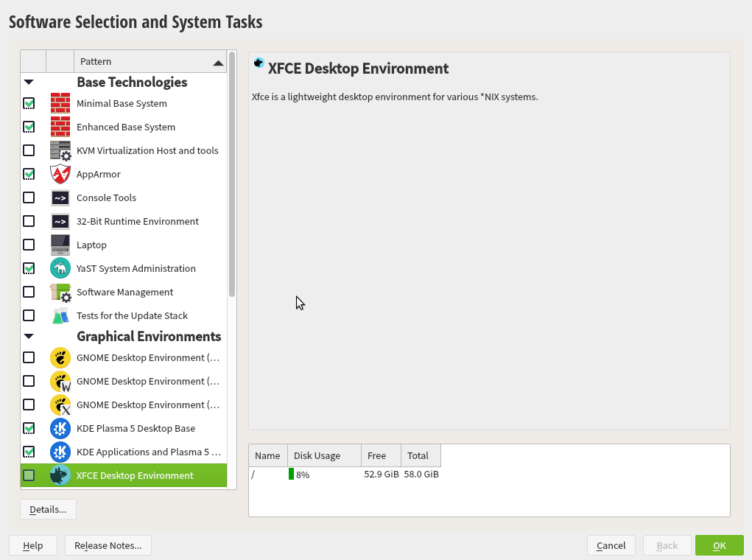
Task: Select the AppArmor row text
Action: click(98, 174)
